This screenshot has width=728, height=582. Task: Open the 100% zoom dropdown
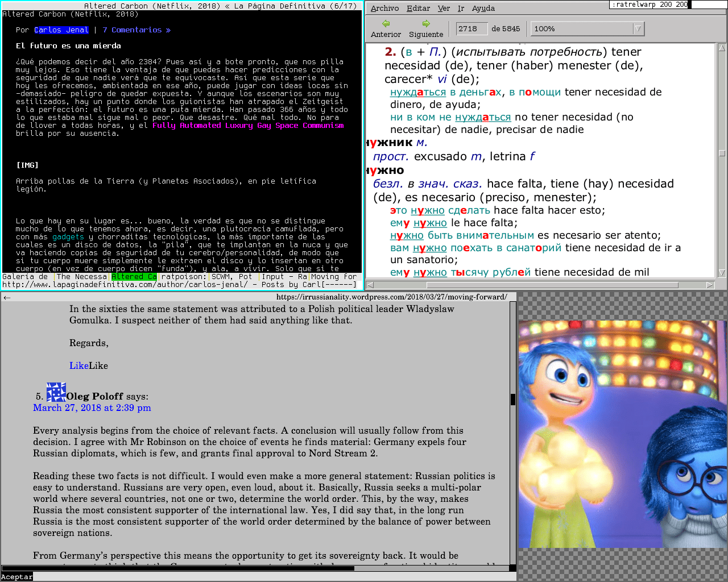(586, 28)
